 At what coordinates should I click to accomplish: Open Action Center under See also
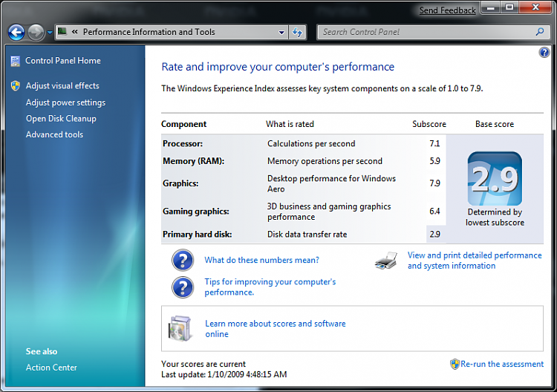click(51, 367)
